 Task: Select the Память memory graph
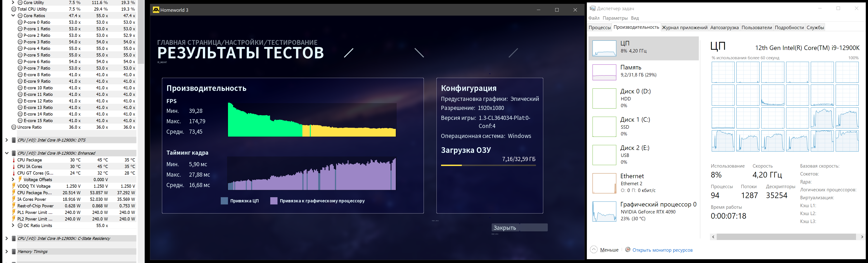tap(604, 72)
